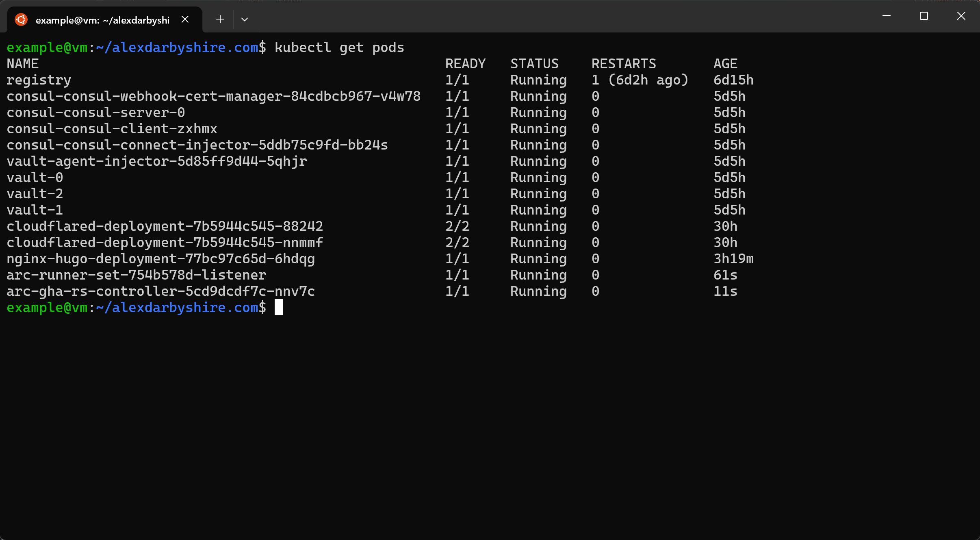Click 'consul-consul-connect-injector-5ddb75c9fd-bb24s' pod name
This screenshot has width=980, height=540.
tap(197, 145)
